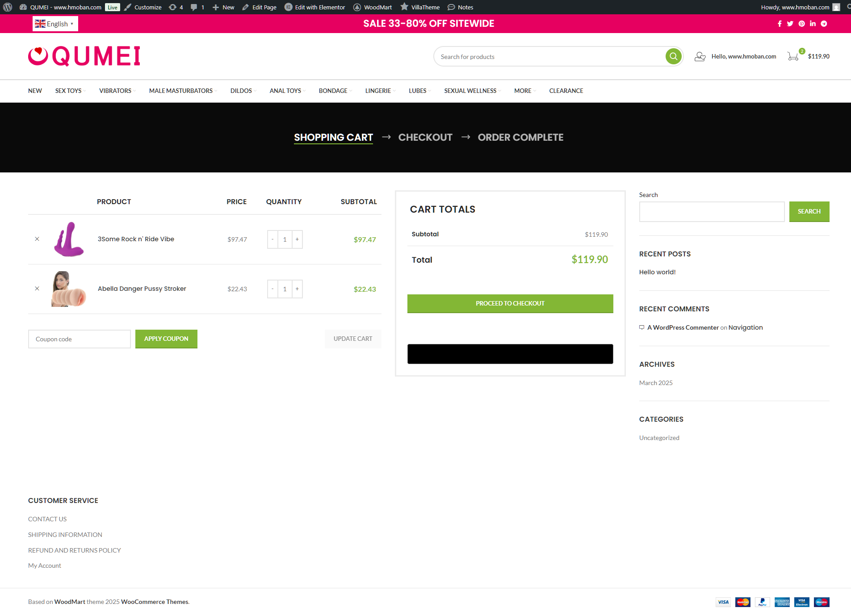
Task: Open the shopping cart icon in header
Action: (x=793, y=56)
